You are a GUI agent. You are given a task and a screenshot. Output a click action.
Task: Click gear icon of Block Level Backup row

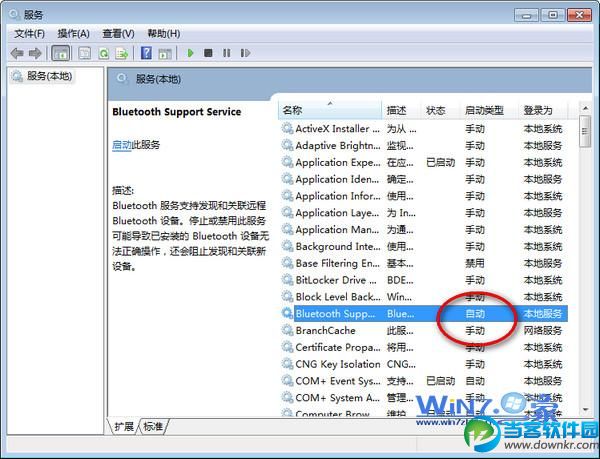click(x=287, y=296)
